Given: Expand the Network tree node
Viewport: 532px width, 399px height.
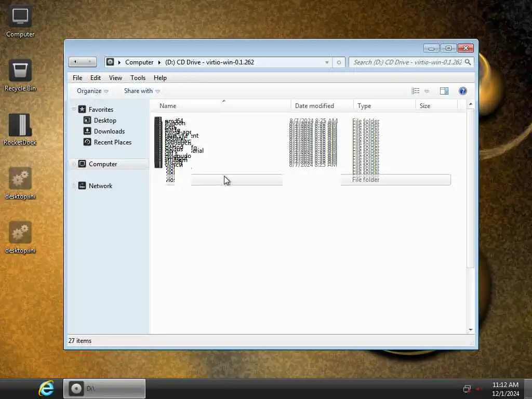Looking at the screenshot, I should coord(74,186).
